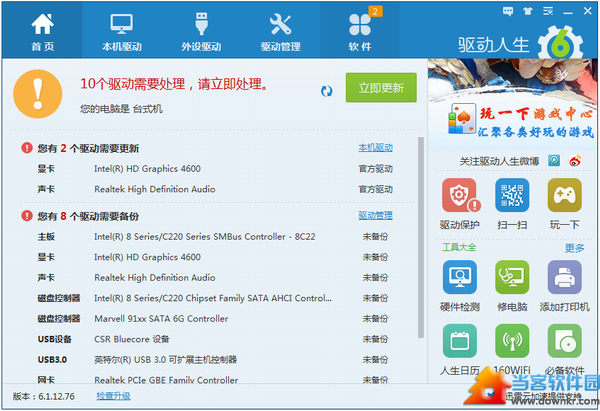Open Tencent Weibo icon

[554, 160]
